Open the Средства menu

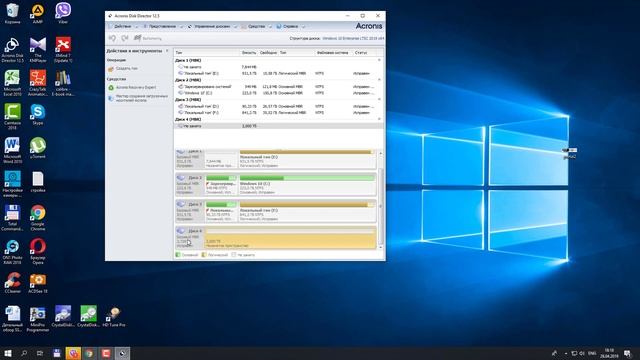[x=256, y=27]
